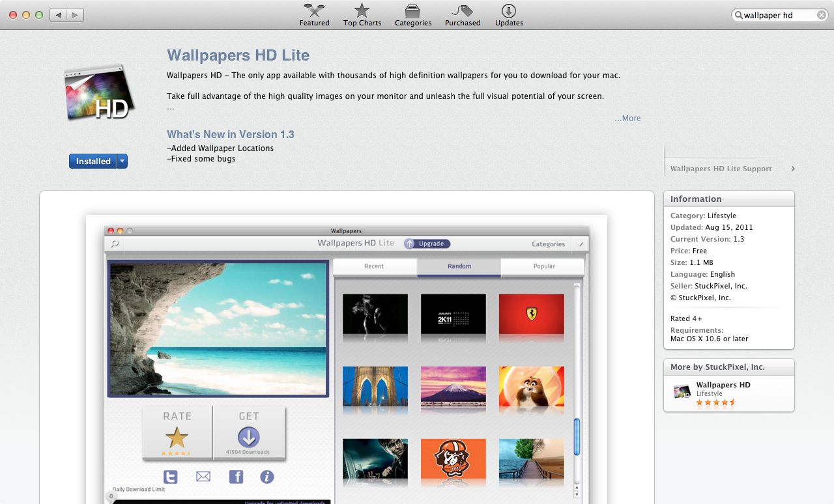Open the dropdown arrow beside Installed
Image resolution: width=834 pixels, height=504 pixels.
[122, 161]
